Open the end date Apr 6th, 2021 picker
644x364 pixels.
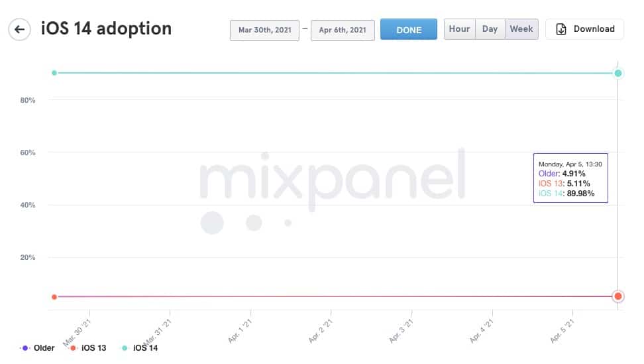tap(343, 30)
